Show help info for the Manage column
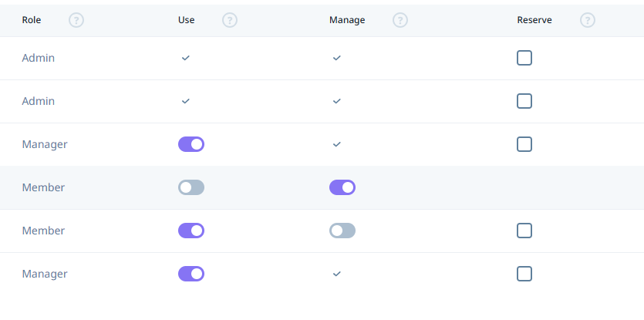644x320 pixels. (400, 20)
